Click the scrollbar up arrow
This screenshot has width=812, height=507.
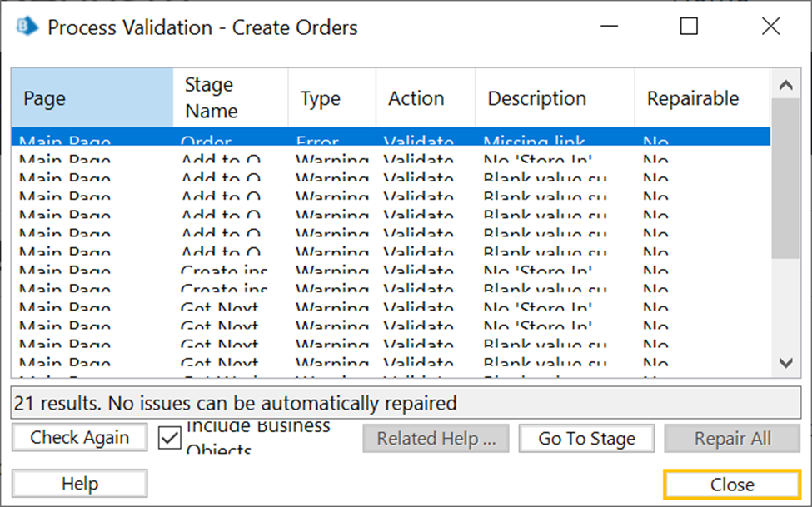[x=785, y=84]
